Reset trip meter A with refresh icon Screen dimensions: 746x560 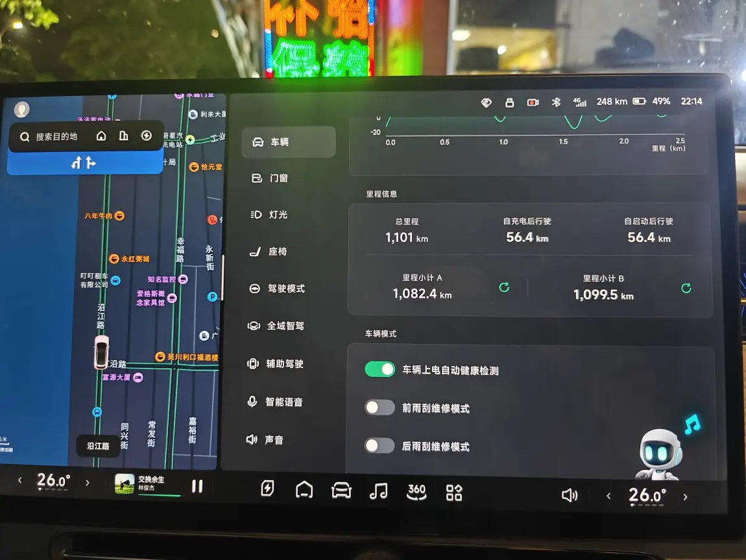[x=504, y=287]
